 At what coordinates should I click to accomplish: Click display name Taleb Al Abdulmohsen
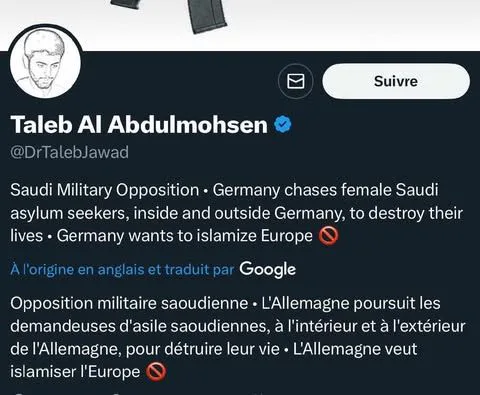pyautogui.click(x=139, y=124)
